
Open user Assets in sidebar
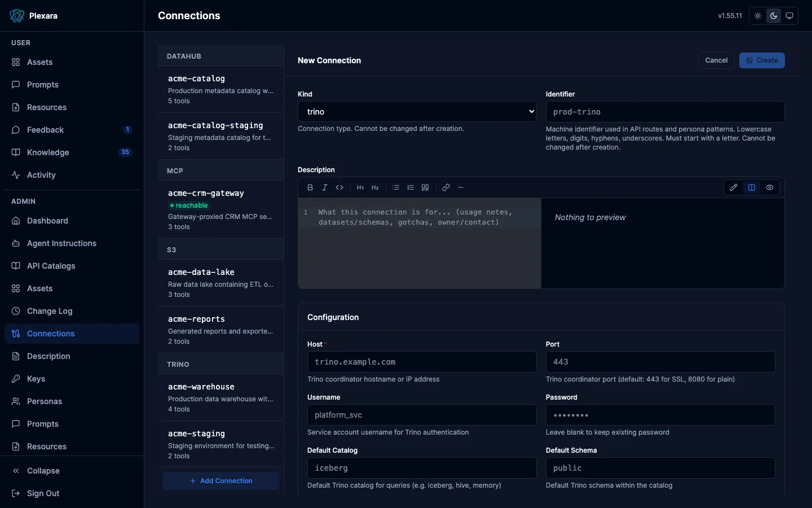tap(72, 62)
